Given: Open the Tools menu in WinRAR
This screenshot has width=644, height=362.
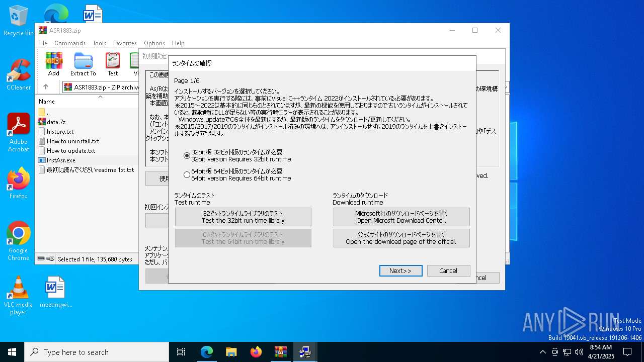Looking at the screenshot, I should pos(99,43).
